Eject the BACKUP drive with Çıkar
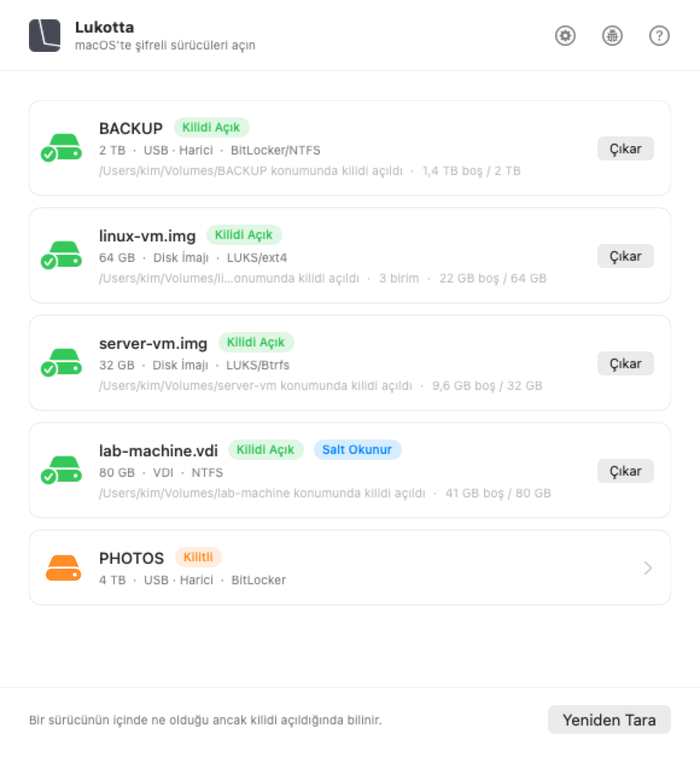 tap(625, 148)
